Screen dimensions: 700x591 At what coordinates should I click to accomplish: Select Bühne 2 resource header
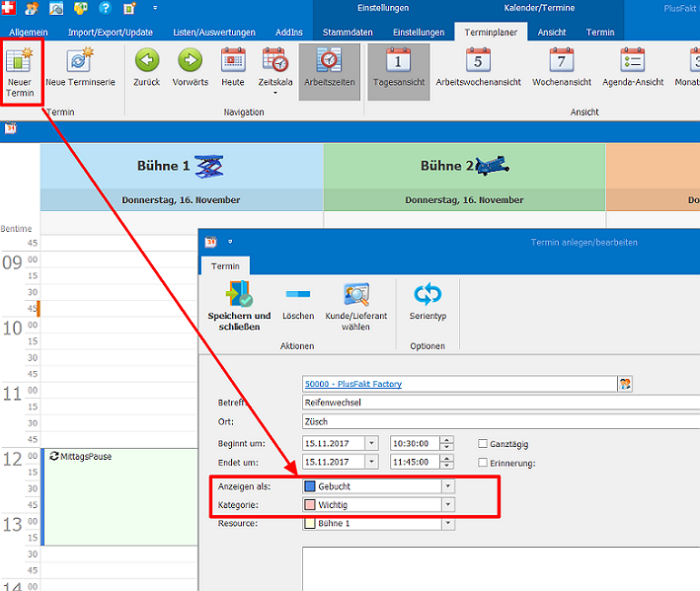pyautogui.click(x=464, y=166)
